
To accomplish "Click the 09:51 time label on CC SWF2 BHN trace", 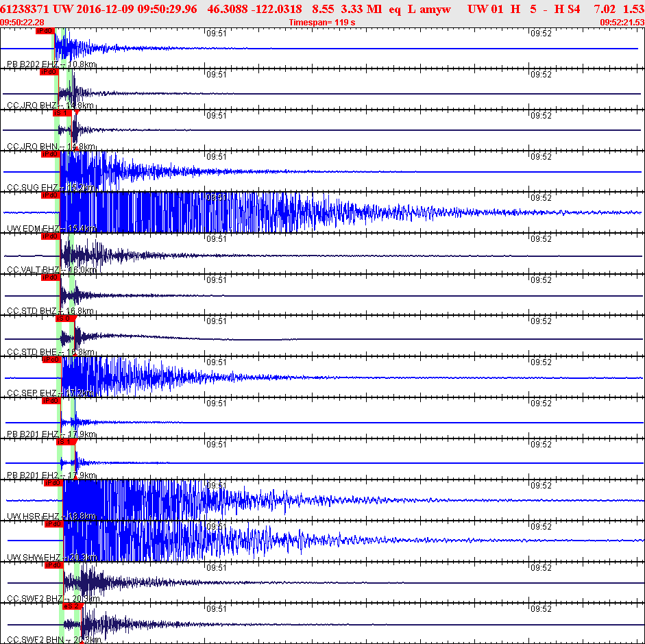I will 217,609.
